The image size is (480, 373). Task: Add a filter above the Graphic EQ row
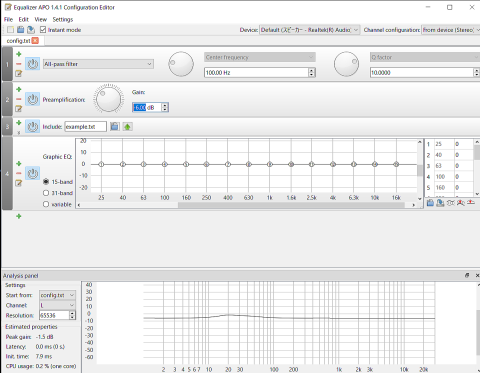click(x=19, y=164)
